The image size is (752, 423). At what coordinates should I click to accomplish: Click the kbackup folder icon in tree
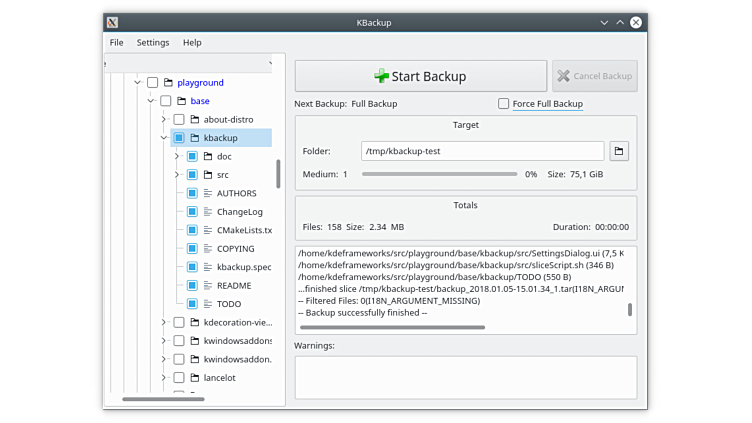point(195,138)
